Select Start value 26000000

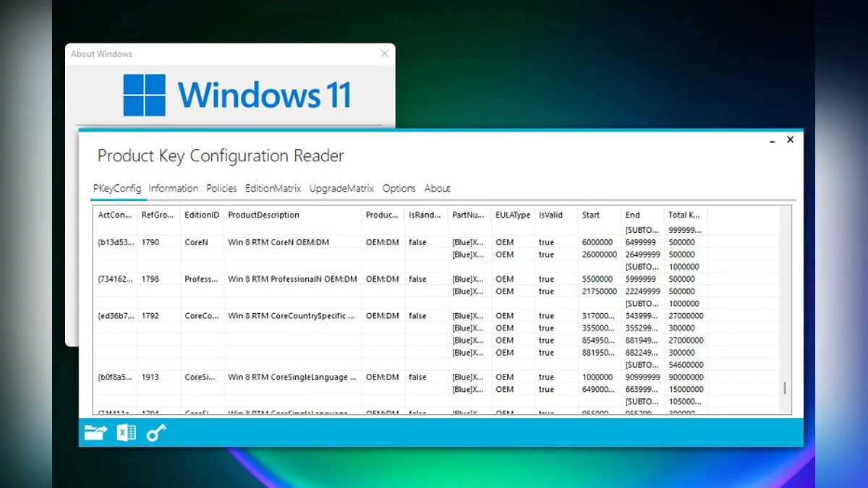(x=600, y=254)
